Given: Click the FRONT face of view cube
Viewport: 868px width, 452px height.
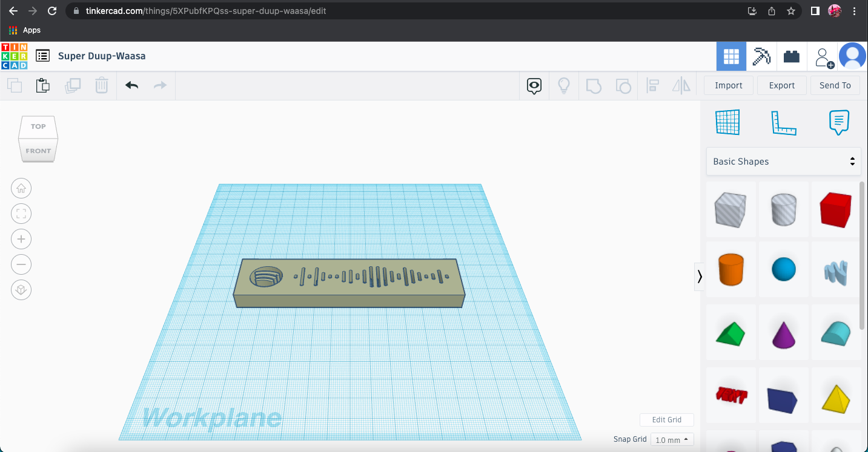Looking at the screenshot, I should pyautogui.click(x=38, y=151).
